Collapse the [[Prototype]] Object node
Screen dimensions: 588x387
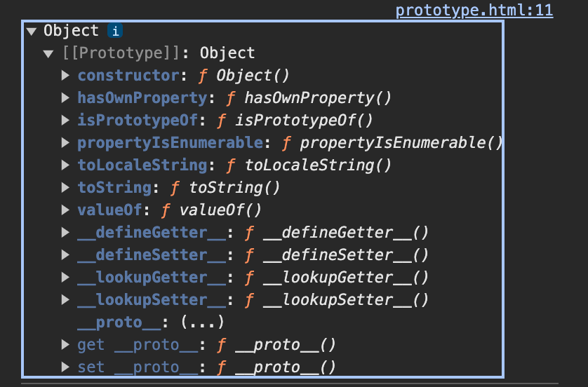coord(48,53)
